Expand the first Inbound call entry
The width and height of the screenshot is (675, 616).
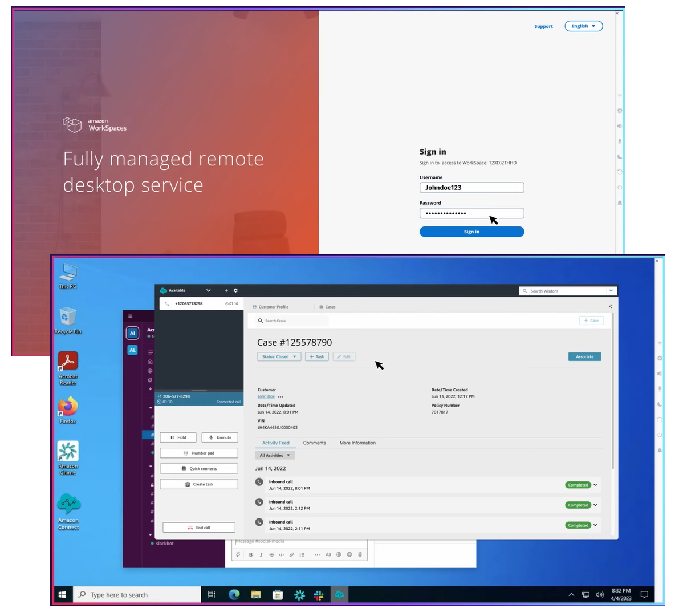[595, 485]
